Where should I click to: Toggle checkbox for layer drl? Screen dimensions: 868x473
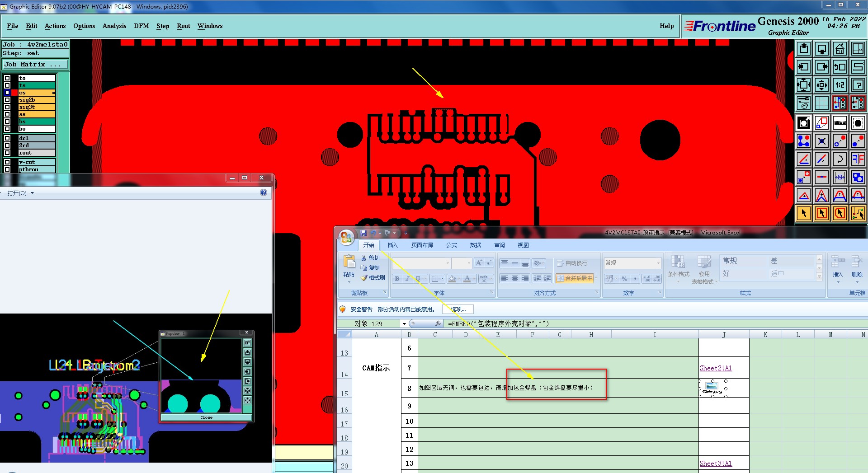7,138
